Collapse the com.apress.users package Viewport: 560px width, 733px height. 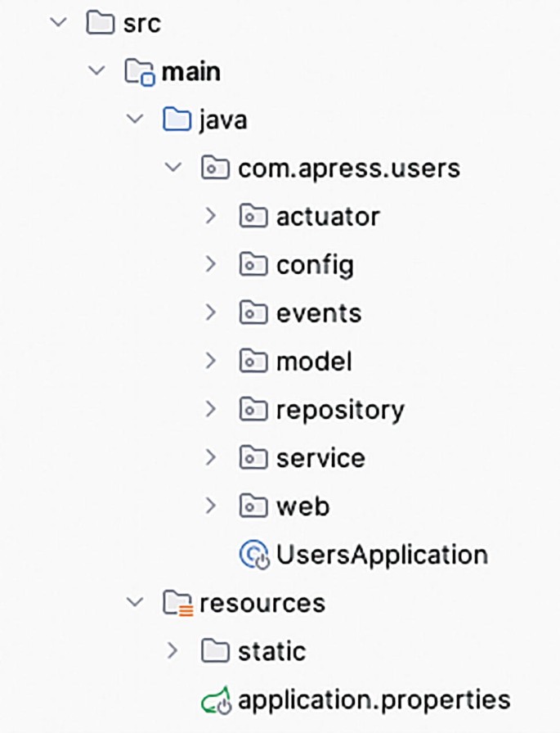pyautogui.click(x=173, y=167)
